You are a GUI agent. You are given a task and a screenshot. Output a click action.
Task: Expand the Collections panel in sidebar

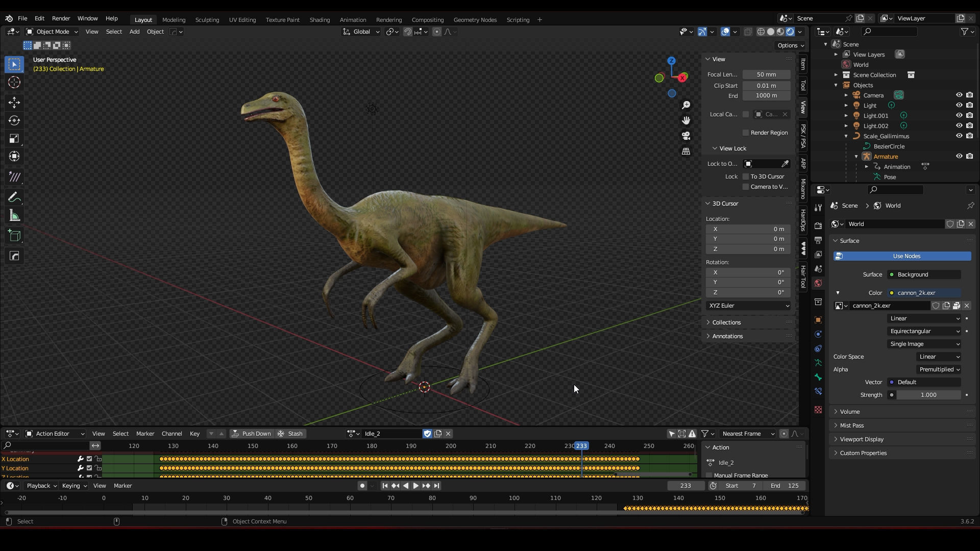coord(748,322)
